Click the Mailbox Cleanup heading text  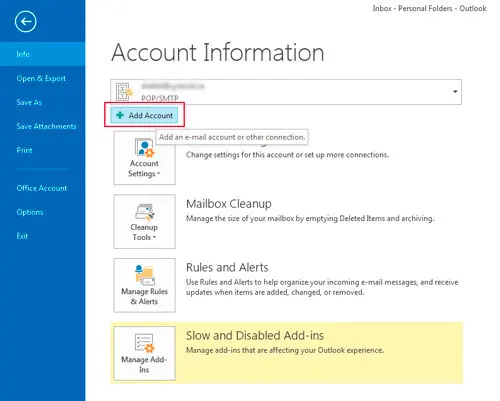[229, 204]
